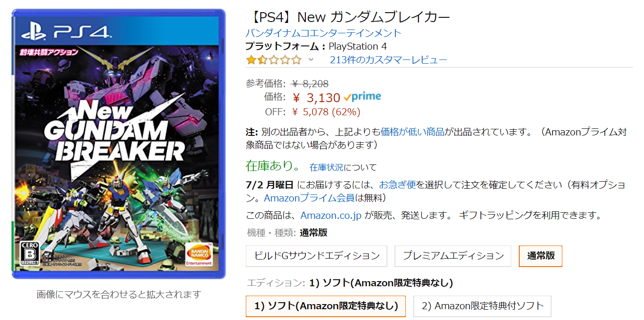
Task: Click the Bandai Namco logo on cover
Action: point(201,256)
